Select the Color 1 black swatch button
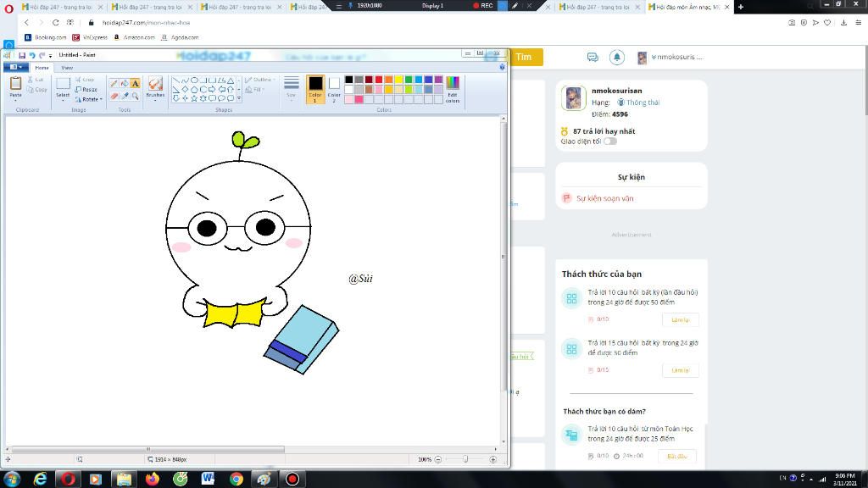The width and height of the screenshot is (868, 488). 315,89
